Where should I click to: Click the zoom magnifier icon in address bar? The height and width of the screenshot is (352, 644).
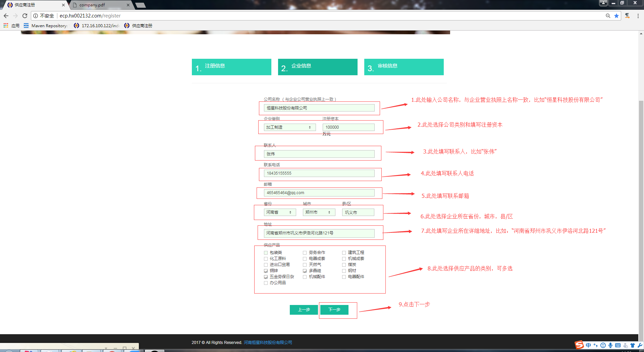tap(608, 16)
